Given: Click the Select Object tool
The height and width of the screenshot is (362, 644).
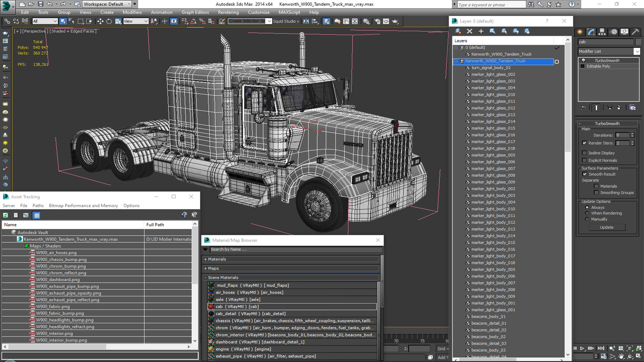Looking at the screenshot, I should click(63, 21).
